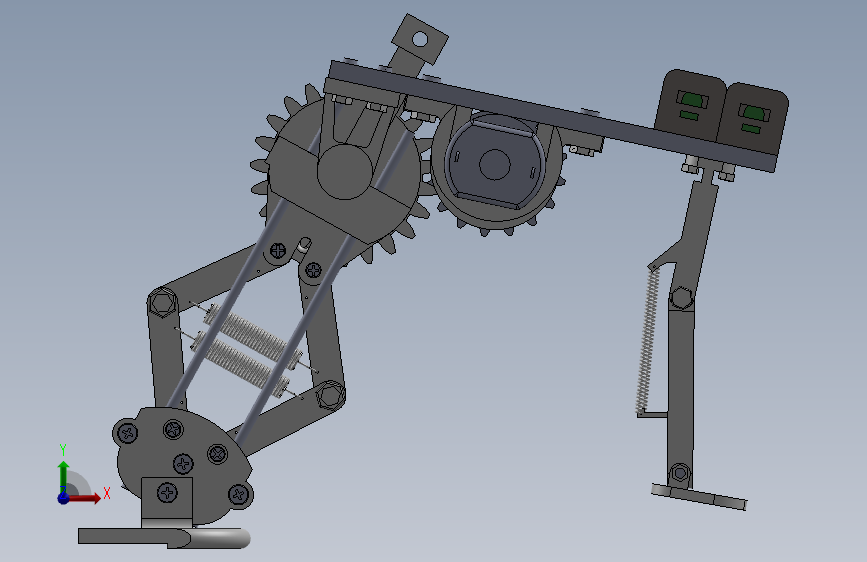Viewport: 867px width, 562px height.
Task: Click the blue Z axis ball of the triad
Action: (63, 498)
